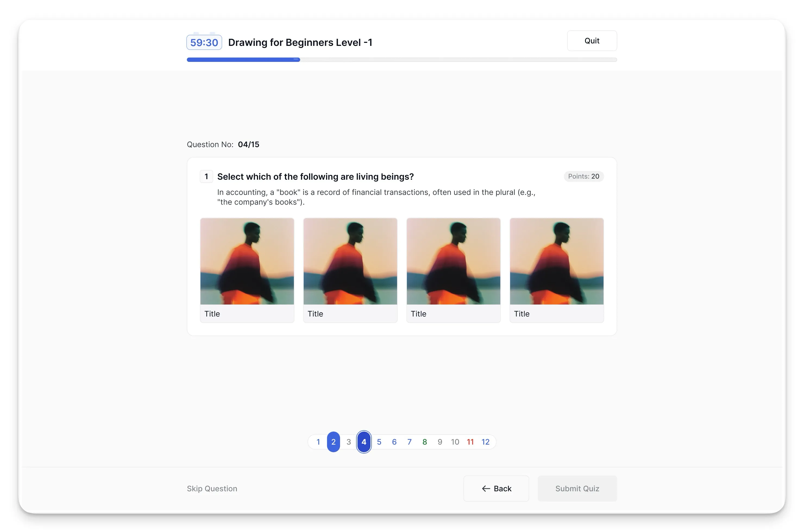This screenshot has height=532, width=804.
Task: Click the quiz title Drawing for Beginners Level -1
Action: (300, 42)
